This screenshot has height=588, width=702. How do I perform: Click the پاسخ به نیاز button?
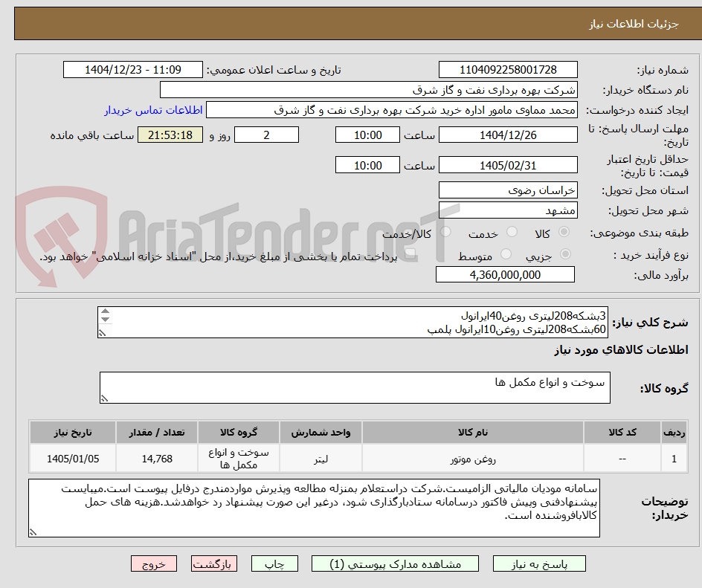coord(539,563)
